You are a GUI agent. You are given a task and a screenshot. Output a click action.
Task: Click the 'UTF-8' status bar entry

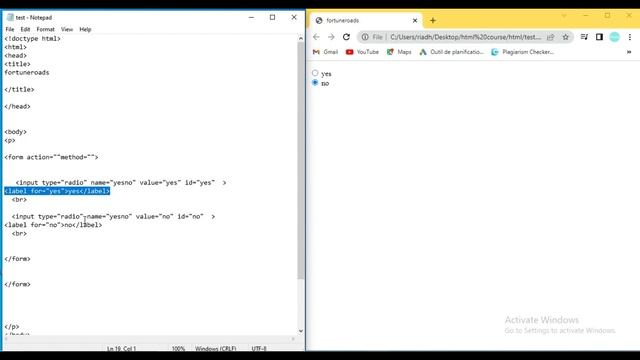[x=259, y=349]
